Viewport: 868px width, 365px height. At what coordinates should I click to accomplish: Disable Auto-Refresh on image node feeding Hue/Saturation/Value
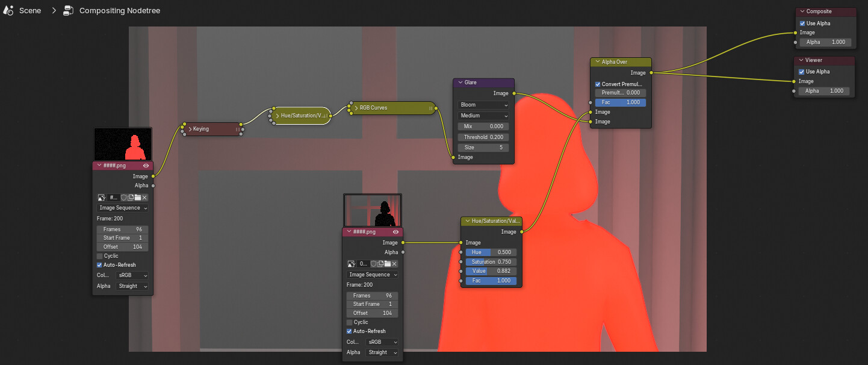(x=350, y=331)
